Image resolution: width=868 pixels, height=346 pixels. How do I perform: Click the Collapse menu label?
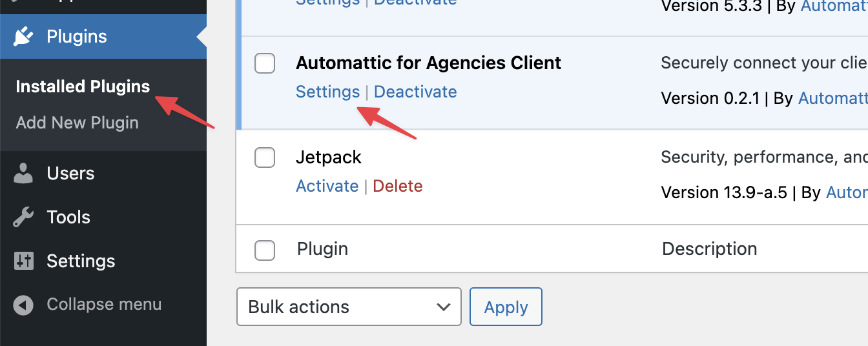click(104, 304)
